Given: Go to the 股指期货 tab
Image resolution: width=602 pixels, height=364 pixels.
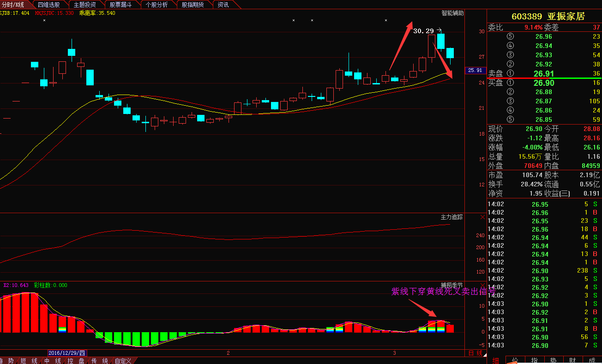Looking at the screenshot, I should (193, 5).
